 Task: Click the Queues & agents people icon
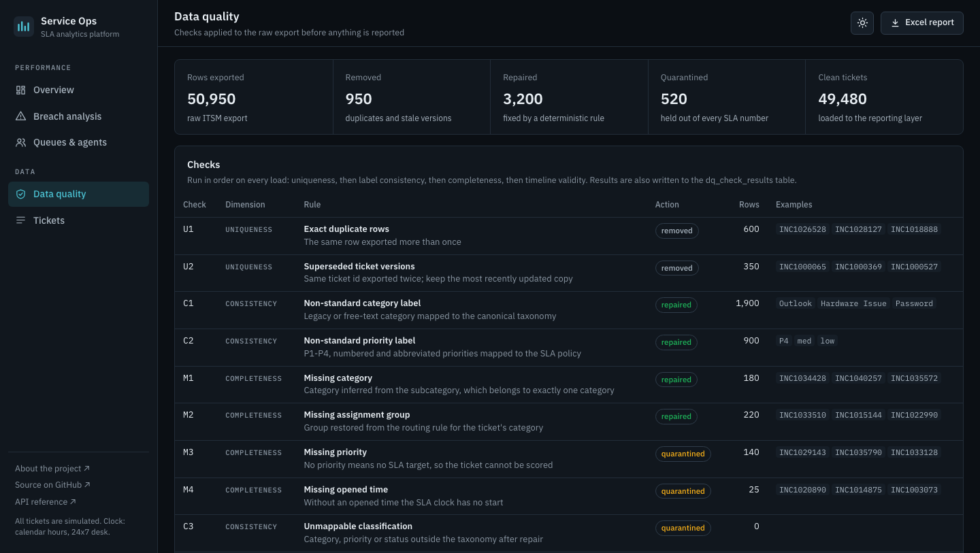click(20, 142)
